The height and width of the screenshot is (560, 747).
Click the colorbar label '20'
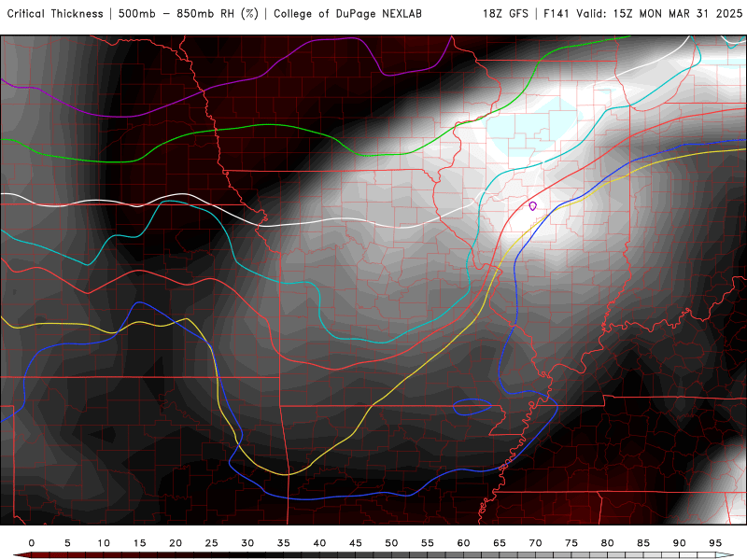pos(176,543)
